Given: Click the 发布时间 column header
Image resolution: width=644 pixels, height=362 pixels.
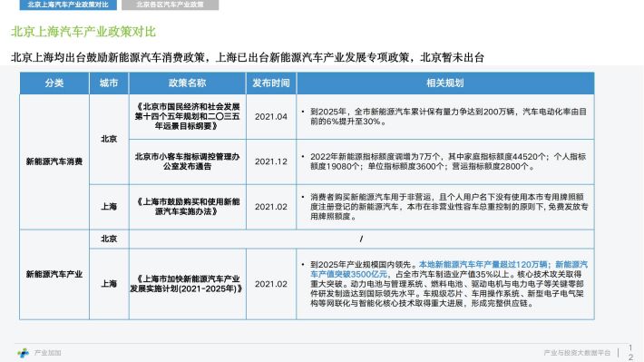Looking at the screenshot, I should [271, 83].
